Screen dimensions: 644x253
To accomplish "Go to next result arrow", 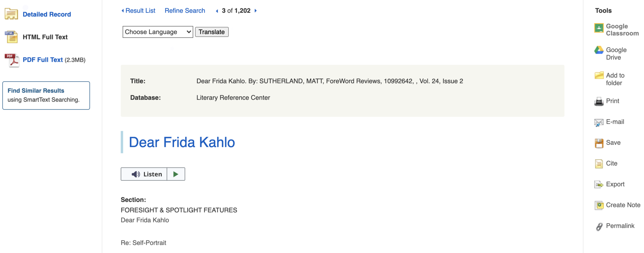I will coord(256,11).
